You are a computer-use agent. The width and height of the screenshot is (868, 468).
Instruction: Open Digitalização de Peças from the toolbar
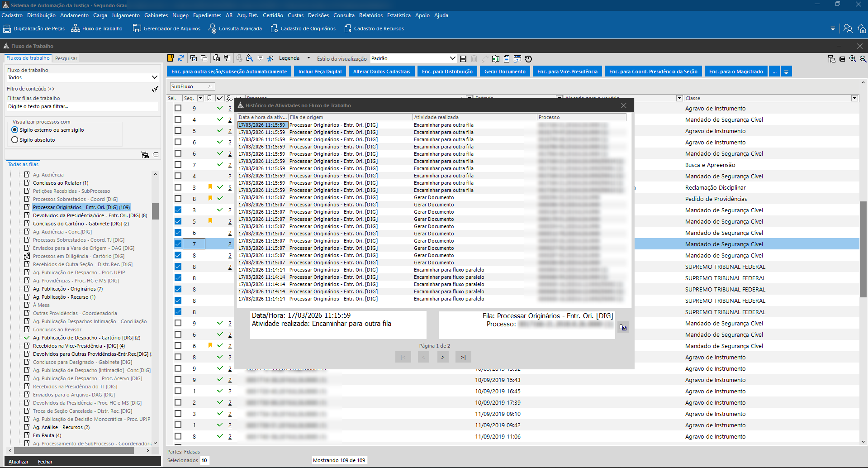[34, 29]
